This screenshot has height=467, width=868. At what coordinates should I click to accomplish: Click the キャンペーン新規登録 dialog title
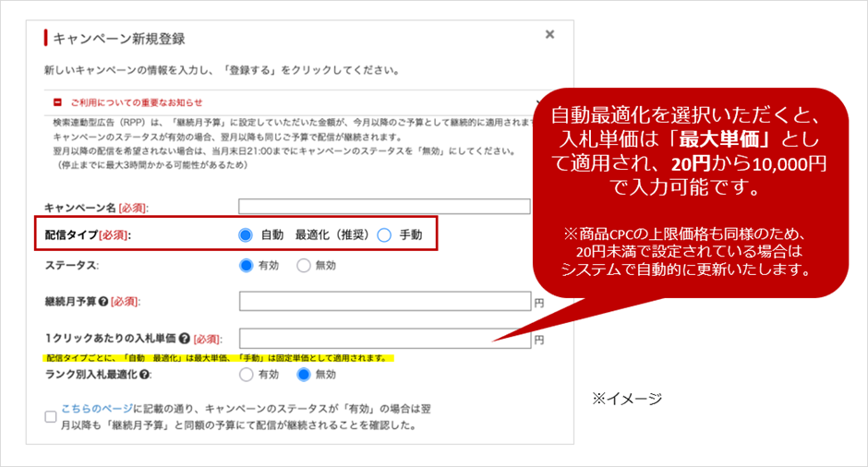pos(119,39)
